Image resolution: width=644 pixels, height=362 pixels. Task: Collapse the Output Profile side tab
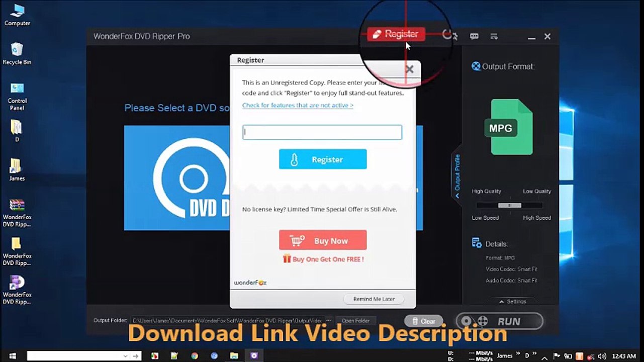[x=457, y=176]
